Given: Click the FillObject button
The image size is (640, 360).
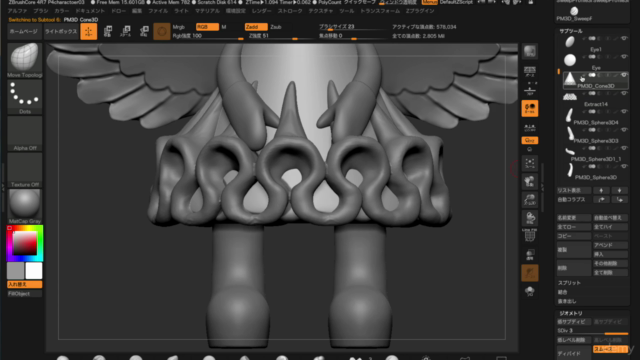Looking at the screenshot, I should pos(24,293).
